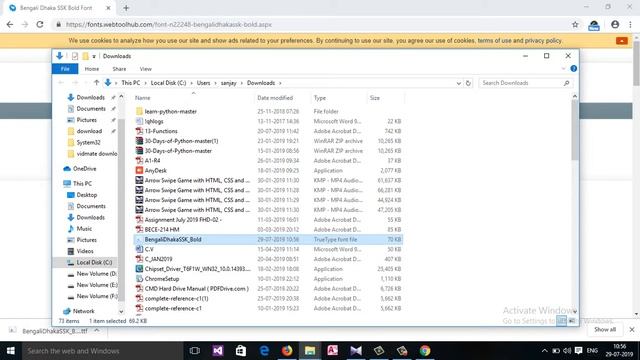This screenshot has height=360, width=640.
Task: Click Show all downloads in Chrome
Action: [605, 329]
